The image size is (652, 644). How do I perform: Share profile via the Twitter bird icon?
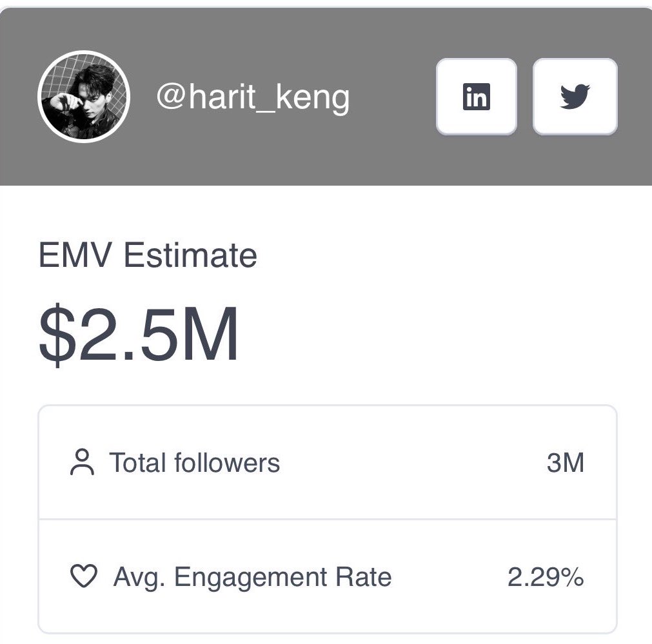(575, 97)
